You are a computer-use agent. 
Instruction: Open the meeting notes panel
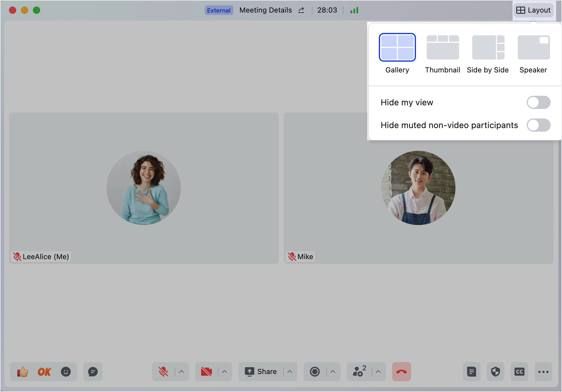(472, 372)
